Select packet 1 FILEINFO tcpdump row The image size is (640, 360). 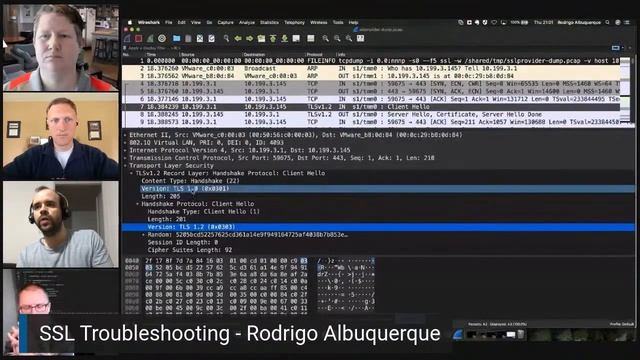[371, 60]
